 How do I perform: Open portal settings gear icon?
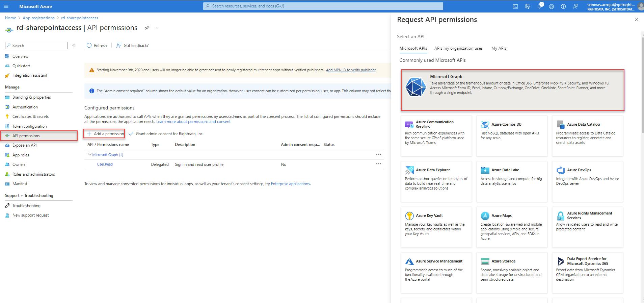click(552, 6)
